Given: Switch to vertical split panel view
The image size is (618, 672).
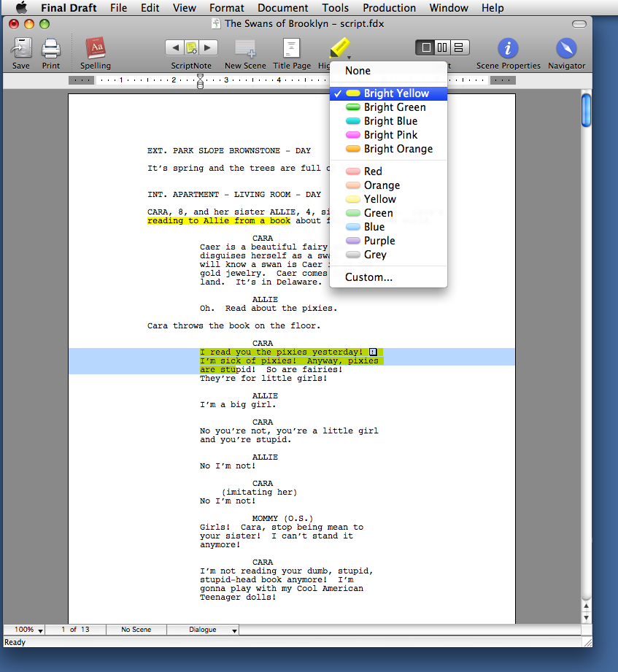Looking at the screenshot, I should coord(442,47).
